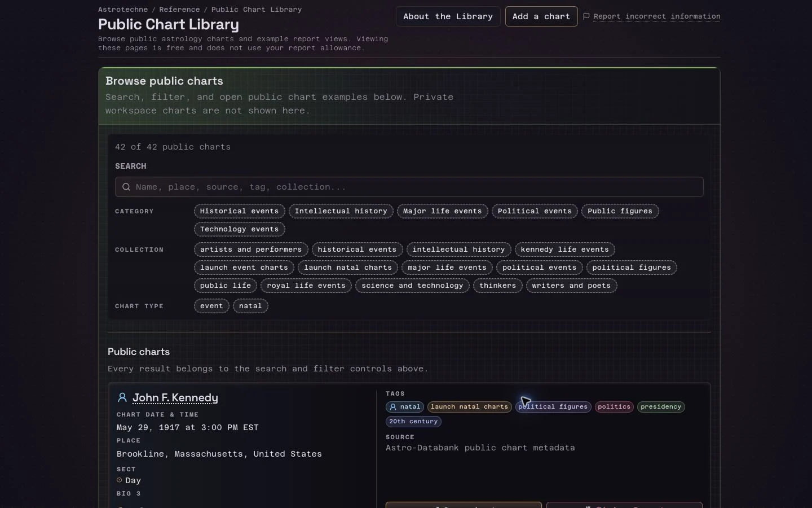Click the launch natal charts tag in Kennedy's card

click(x=469, y=407)
